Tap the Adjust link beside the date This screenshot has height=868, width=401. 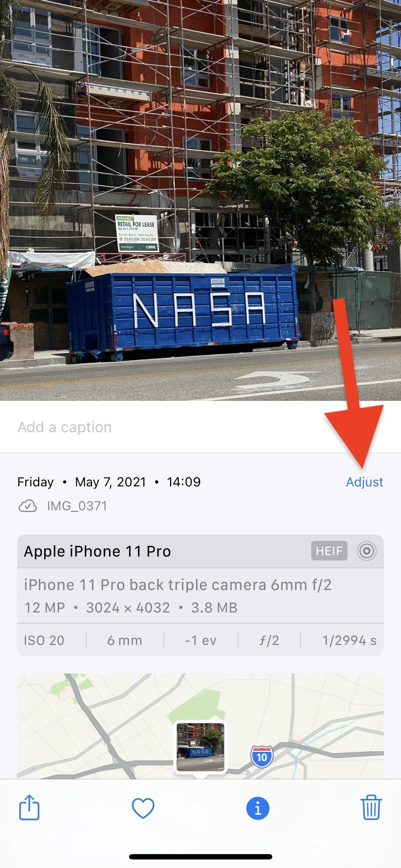(x=364, y=482)
